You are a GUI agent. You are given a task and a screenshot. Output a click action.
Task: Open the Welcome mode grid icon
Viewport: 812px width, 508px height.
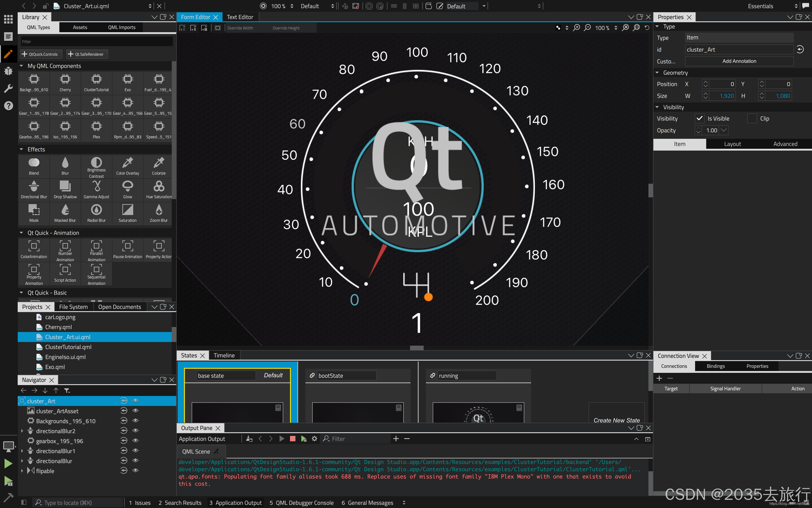pyautogui.click(x=8, y=19)
